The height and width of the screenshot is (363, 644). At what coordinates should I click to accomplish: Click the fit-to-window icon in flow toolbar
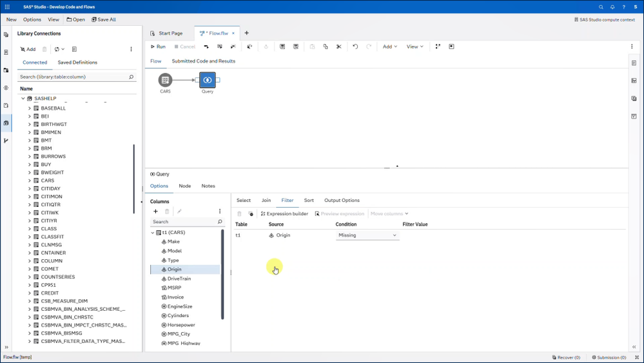pyautogui.click(x=451, y=47)
